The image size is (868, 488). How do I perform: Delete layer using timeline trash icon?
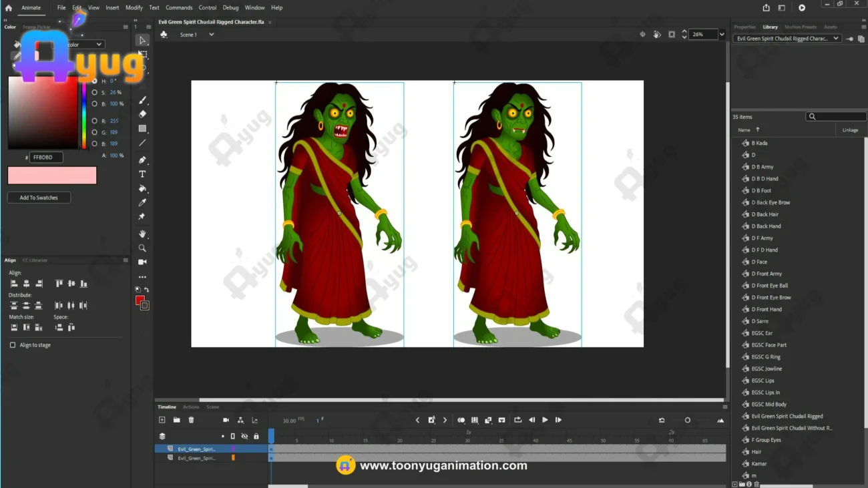191,420
